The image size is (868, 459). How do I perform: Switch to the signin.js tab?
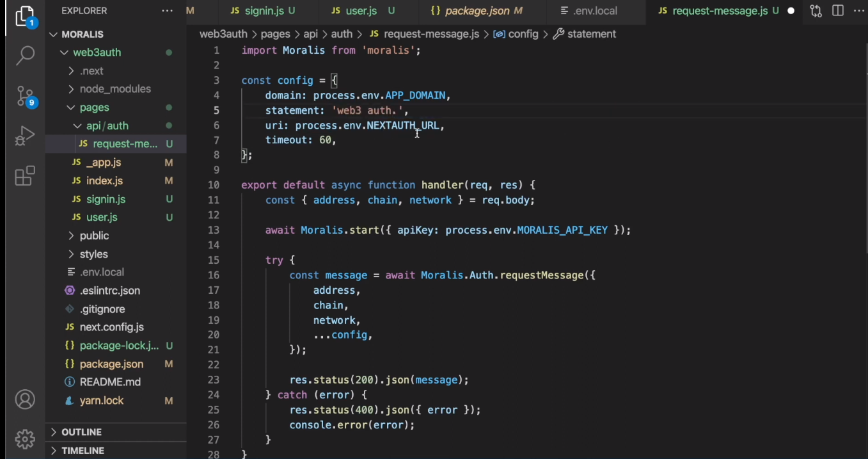click(x=264, y=11)
